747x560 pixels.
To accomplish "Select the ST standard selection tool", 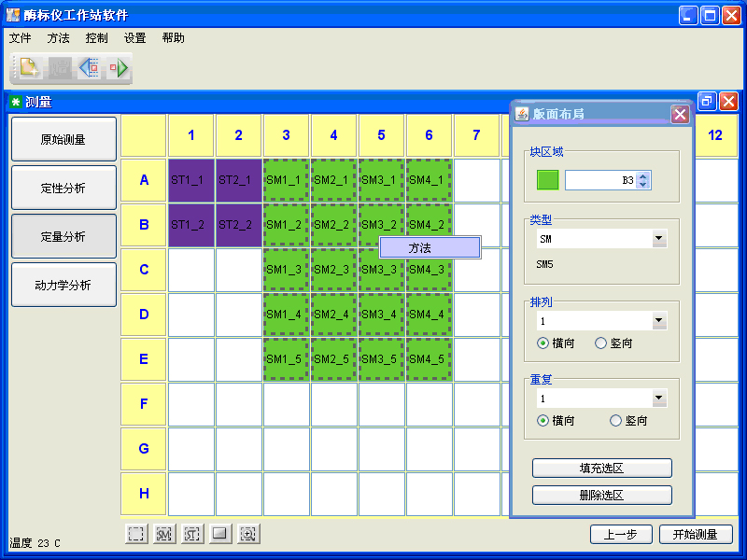I will click(x=192, y=534).
